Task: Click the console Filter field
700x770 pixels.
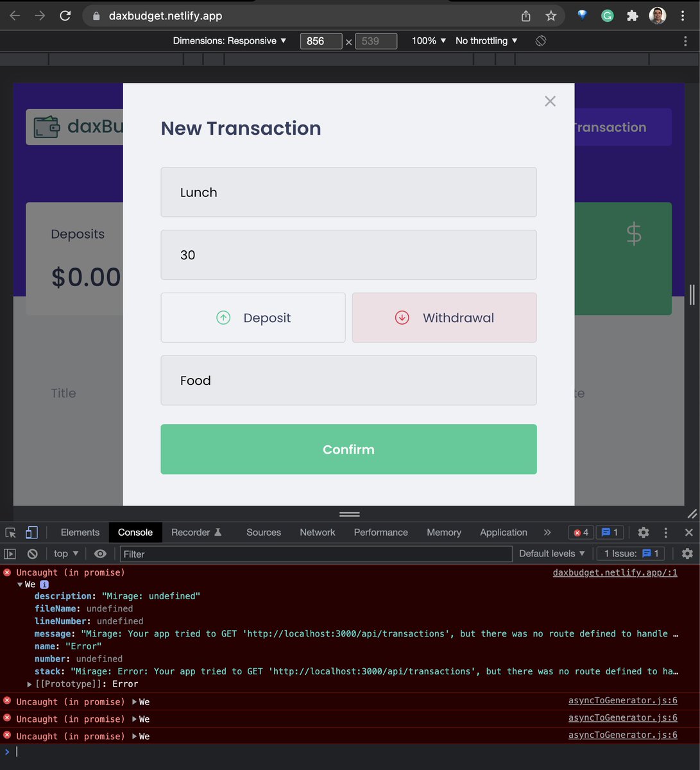Action: click(x=316, y=554)
